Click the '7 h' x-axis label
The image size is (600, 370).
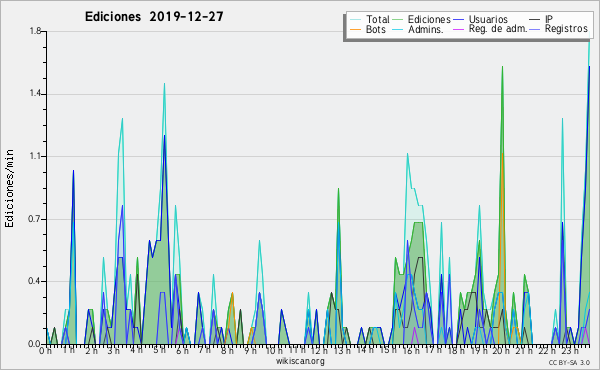coord(204,350)
